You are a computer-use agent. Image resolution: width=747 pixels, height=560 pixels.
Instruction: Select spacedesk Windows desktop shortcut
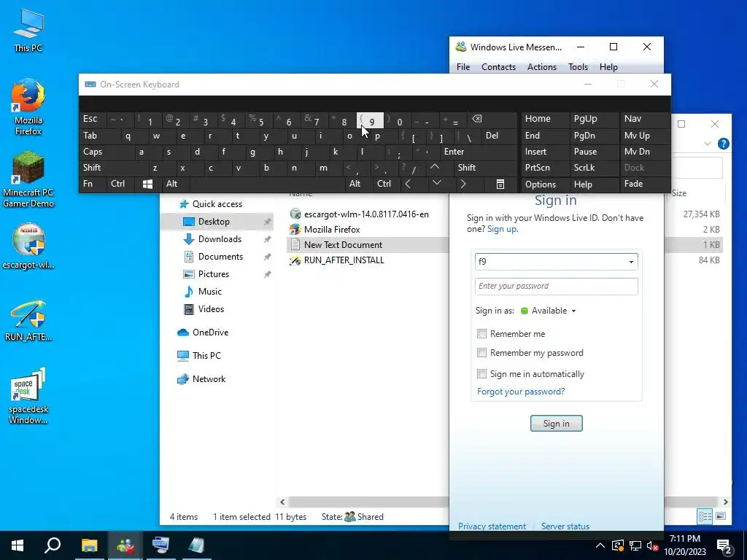pyautogui.click(x=28, y=396)
